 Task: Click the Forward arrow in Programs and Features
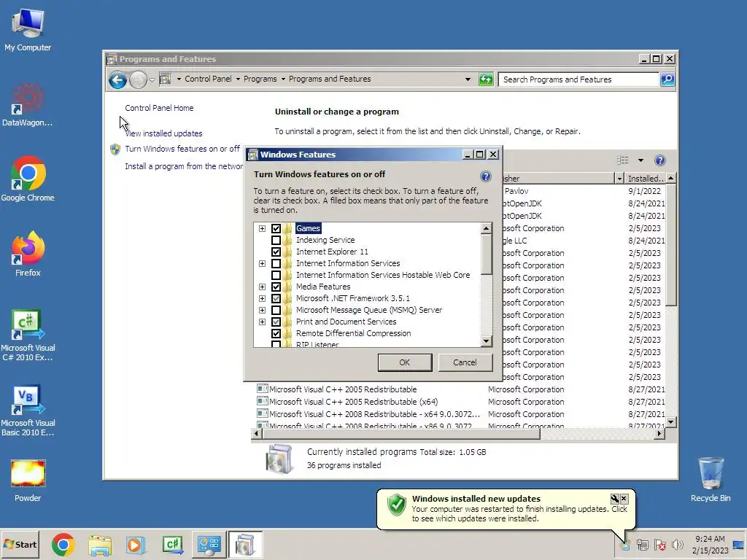pos(138,79)
